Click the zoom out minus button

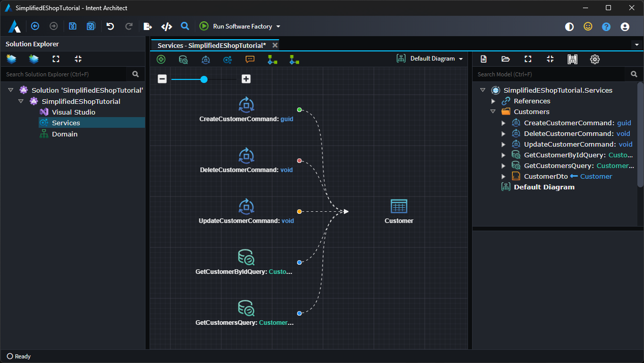(162, 79)
